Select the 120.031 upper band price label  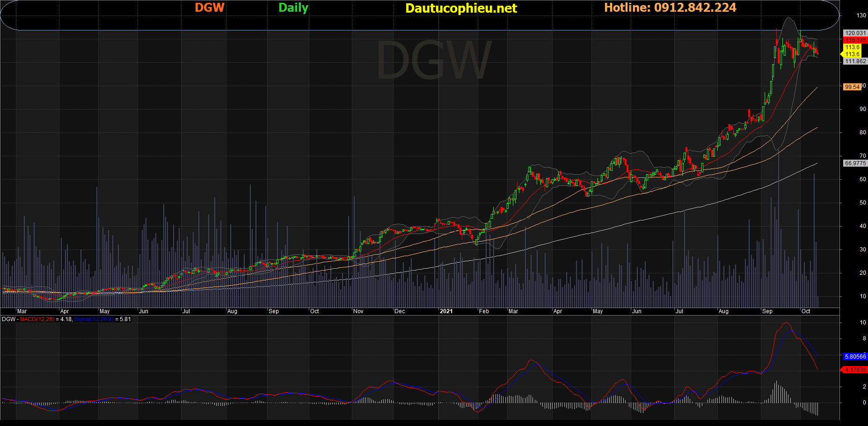tap(855, 33)
